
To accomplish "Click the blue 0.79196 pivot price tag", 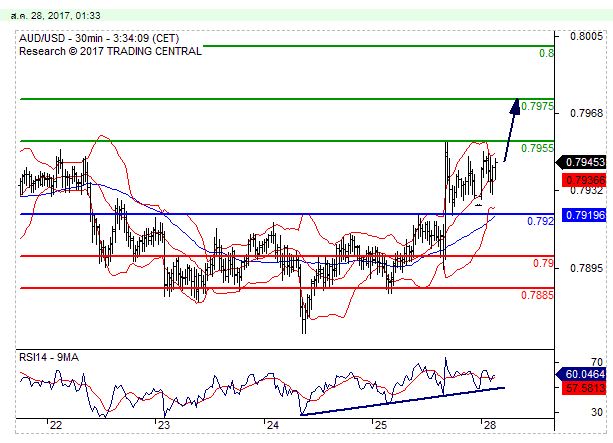I will [584, 215].
